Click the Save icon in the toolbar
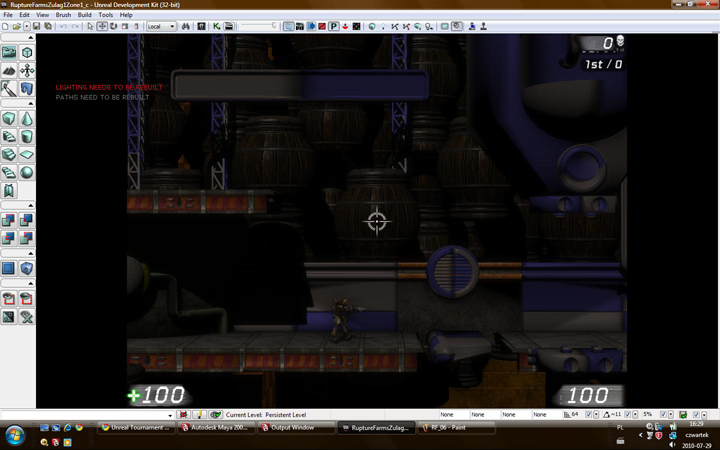 pos(37,27)
